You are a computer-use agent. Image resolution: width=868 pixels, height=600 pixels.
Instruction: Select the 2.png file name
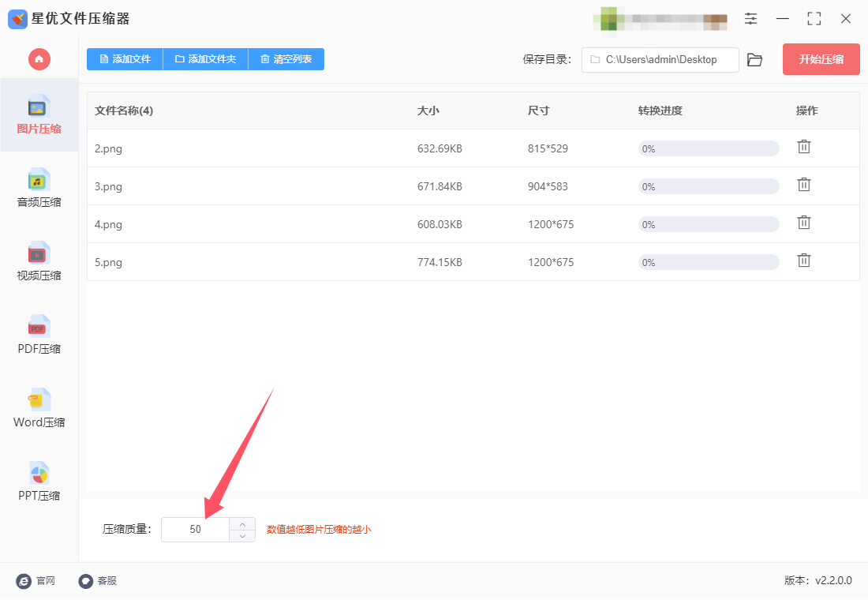point(108,148)
